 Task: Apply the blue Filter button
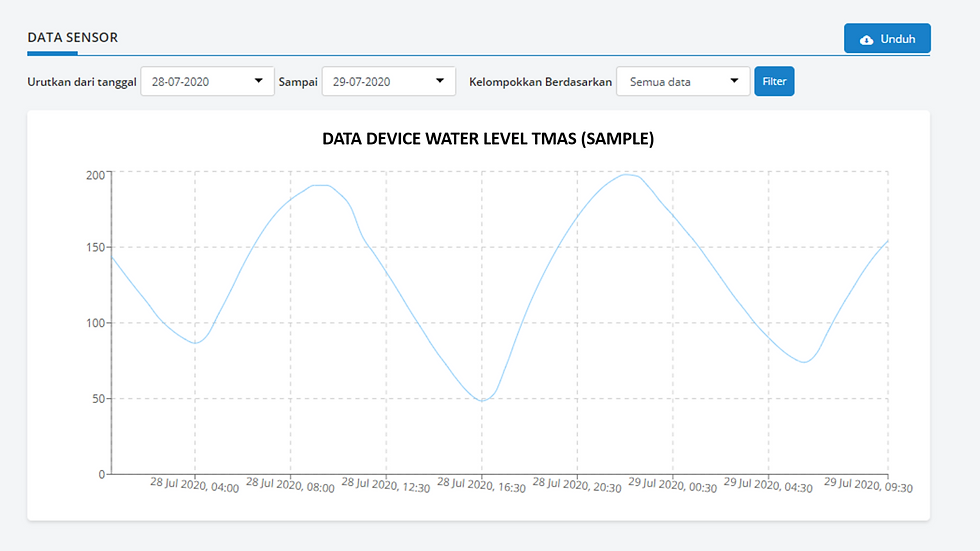pos(774,81)
